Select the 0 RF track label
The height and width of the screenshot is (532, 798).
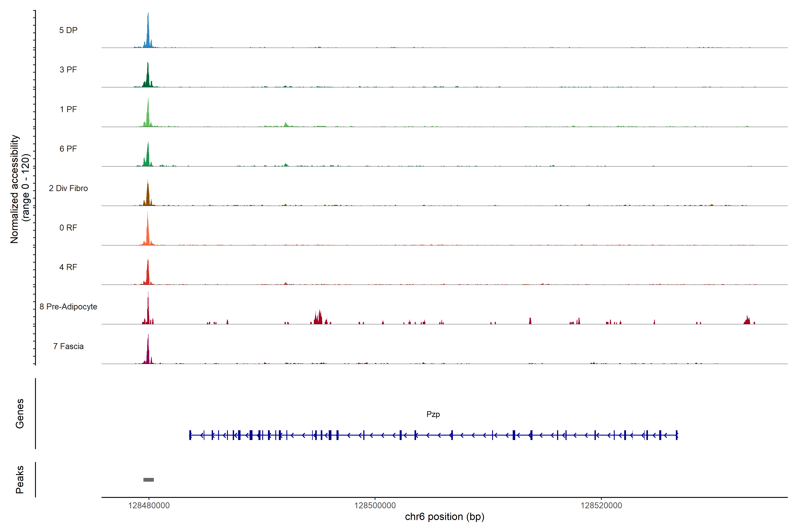pos(68,228)
